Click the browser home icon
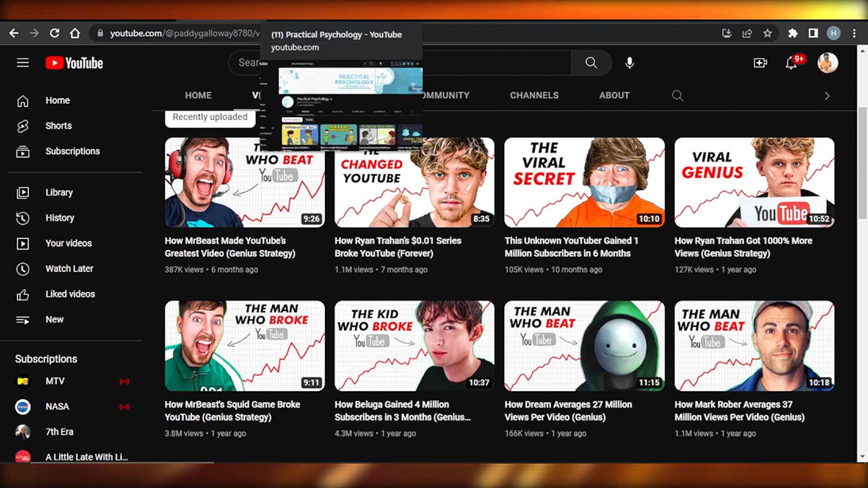868x488 pixels. click(75, 33)
